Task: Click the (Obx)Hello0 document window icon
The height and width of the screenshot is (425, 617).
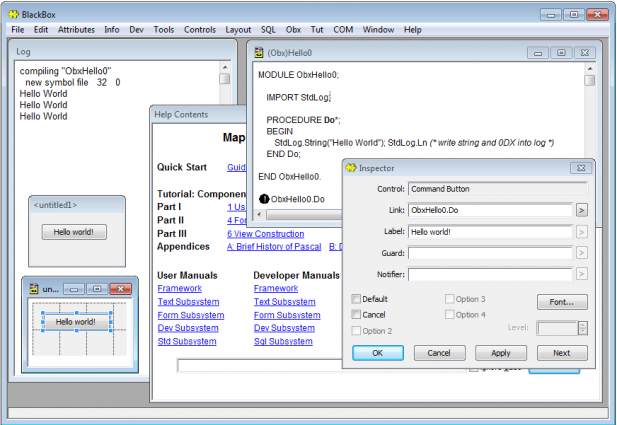Action: (x=259, y=52)
